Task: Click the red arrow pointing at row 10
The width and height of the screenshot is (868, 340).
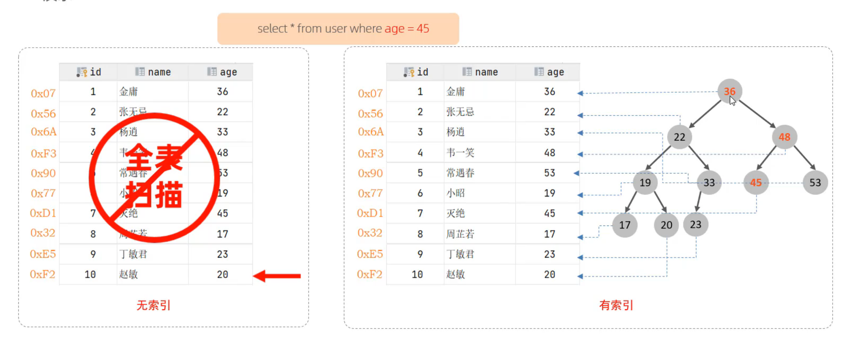Action: click(277, 276)
